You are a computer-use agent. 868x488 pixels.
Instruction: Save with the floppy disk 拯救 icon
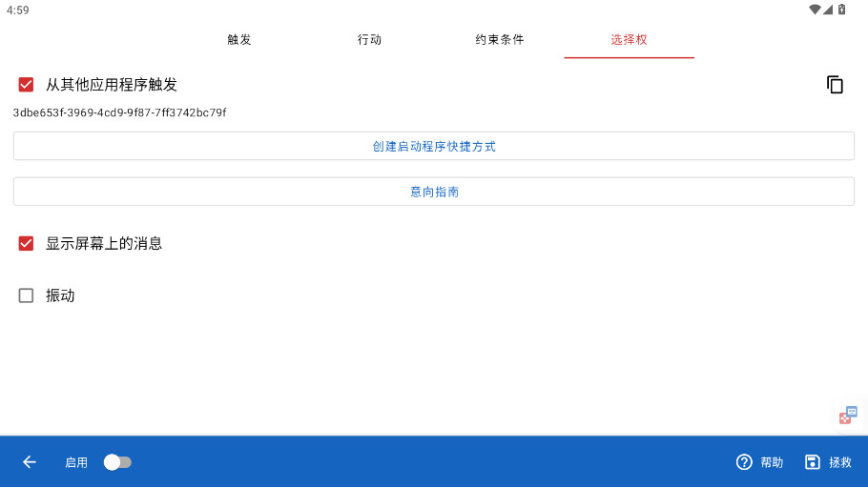pyautogui.click(x=813, y=462)
